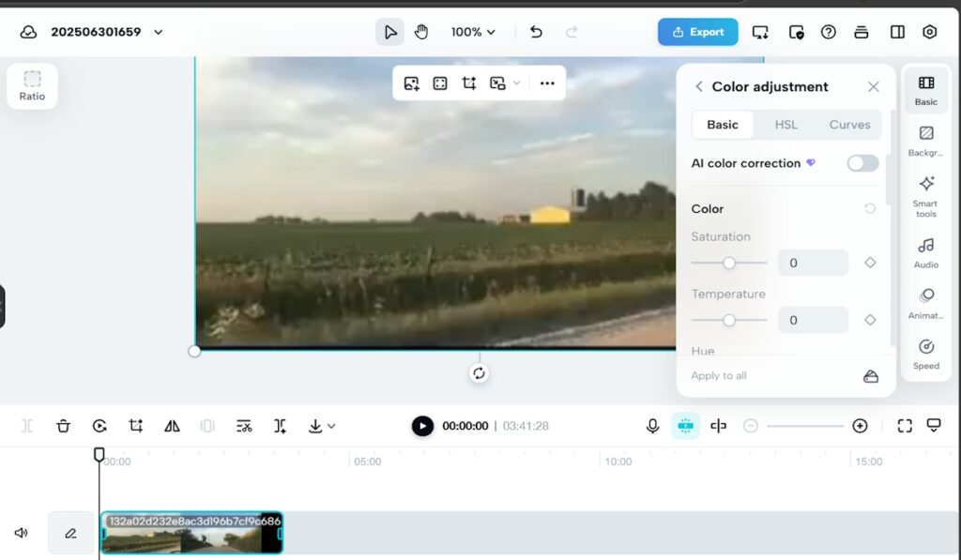The height and width of the screenshot is (560, 961).
Task: Select the hand pan tool
Action: [x=421, y=32]
